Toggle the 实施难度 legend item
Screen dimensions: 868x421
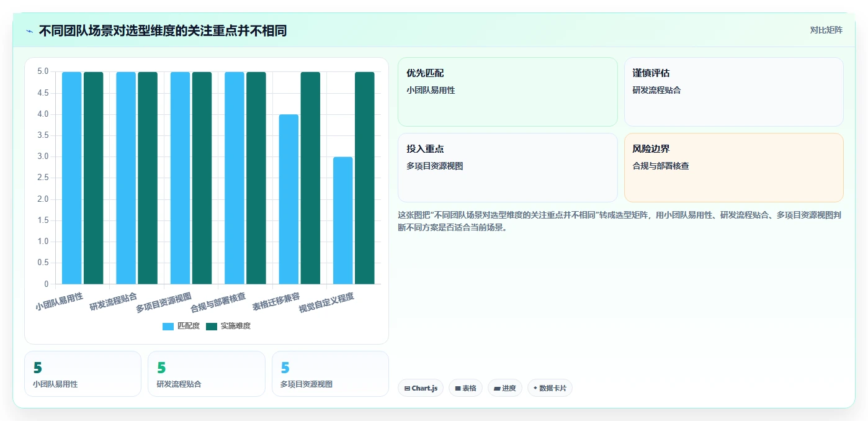point(228,326)
